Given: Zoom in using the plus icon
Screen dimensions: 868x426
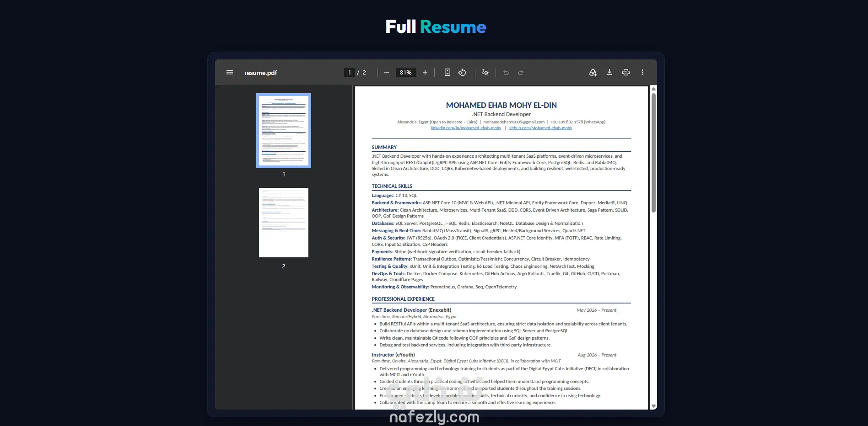Looking at the screenshot, I should click(425, 72).
